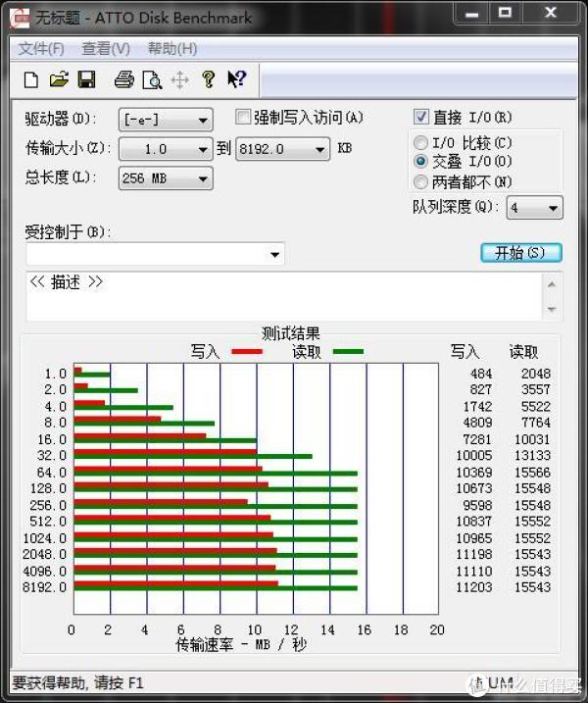Click description box scroll up arrow
588x703 pixels.
(x=552, y=284)
